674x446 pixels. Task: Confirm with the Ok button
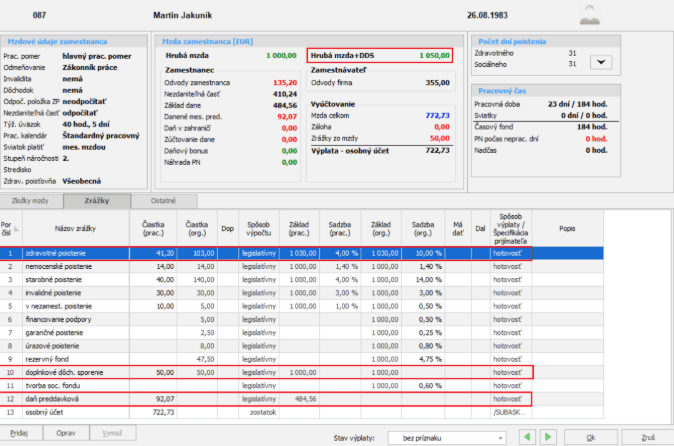(x=591, y=437)
